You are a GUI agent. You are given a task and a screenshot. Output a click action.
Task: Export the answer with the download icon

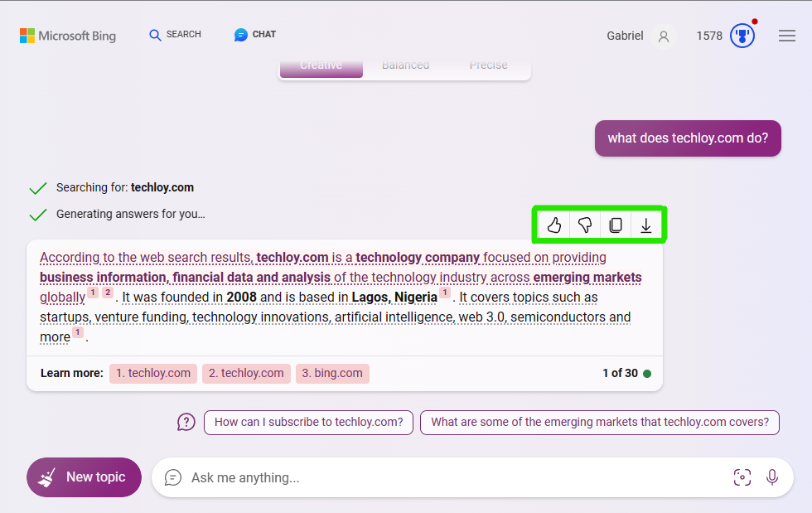[x=646, y=225]
